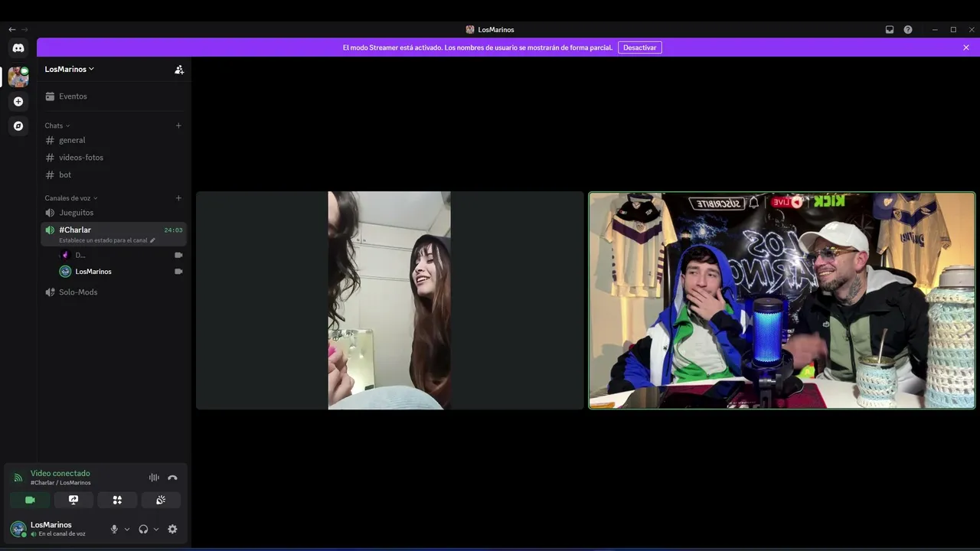Click the #Charlar / LosMarinos connection label

60,483
